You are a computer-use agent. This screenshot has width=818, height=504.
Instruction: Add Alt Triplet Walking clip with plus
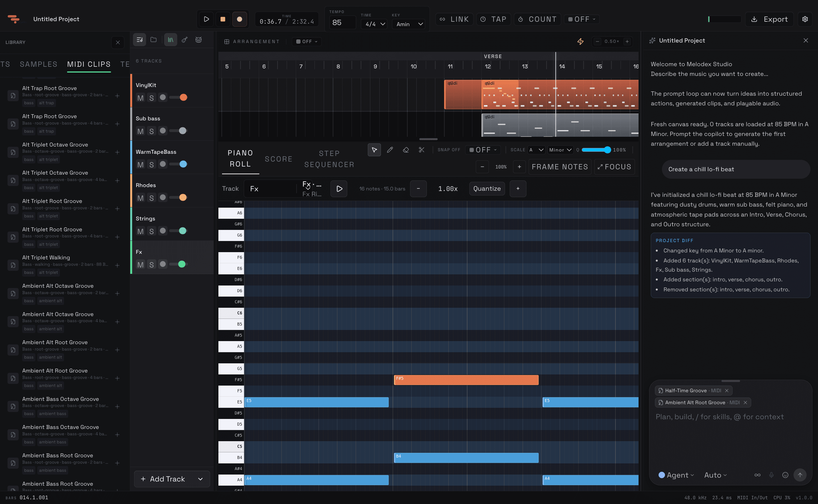click(117, 265)
